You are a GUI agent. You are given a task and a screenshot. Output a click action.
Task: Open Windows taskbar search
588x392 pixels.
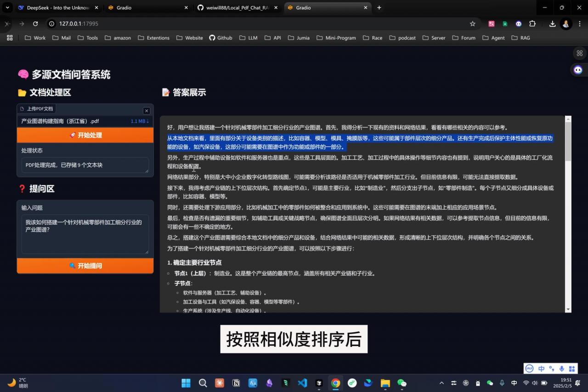(x=203, y=383)
